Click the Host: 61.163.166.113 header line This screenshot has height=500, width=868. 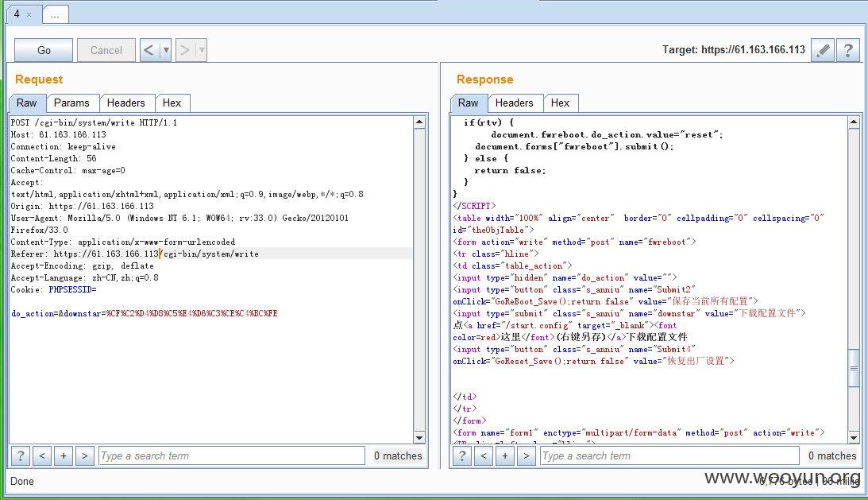tap(58, 134)
